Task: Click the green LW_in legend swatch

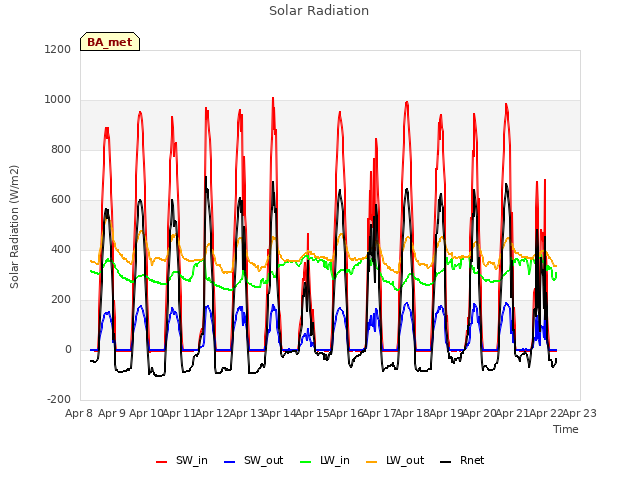Action: pyautogui.click(x=306, y=462)
